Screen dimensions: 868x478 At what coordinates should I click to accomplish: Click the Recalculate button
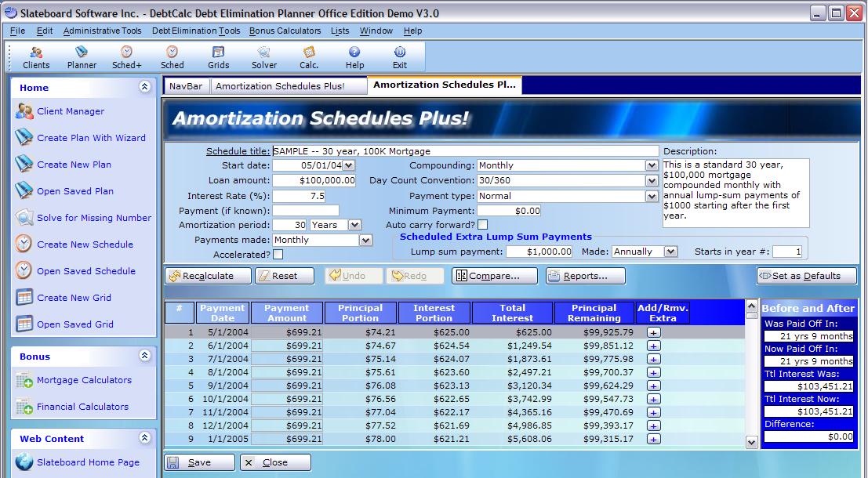click(x=209, y=276)
